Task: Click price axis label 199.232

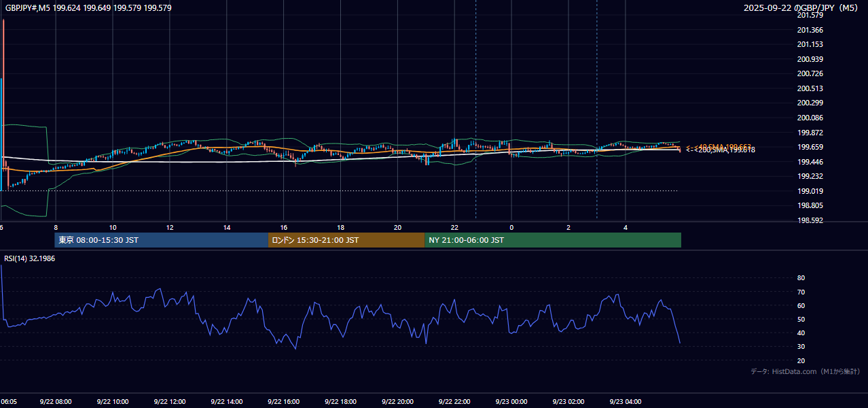Action: [810, 176]
